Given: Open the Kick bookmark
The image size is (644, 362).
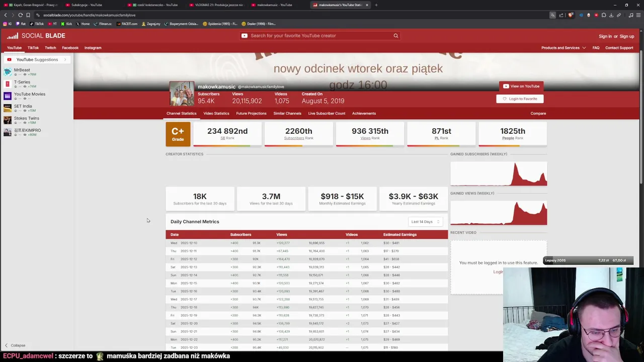Looking at the screenshot, I should [66, 24].
